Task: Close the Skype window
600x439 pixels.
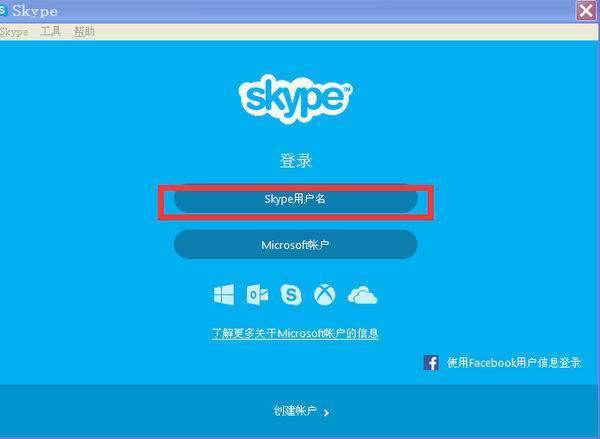Action: pos(586,10)
